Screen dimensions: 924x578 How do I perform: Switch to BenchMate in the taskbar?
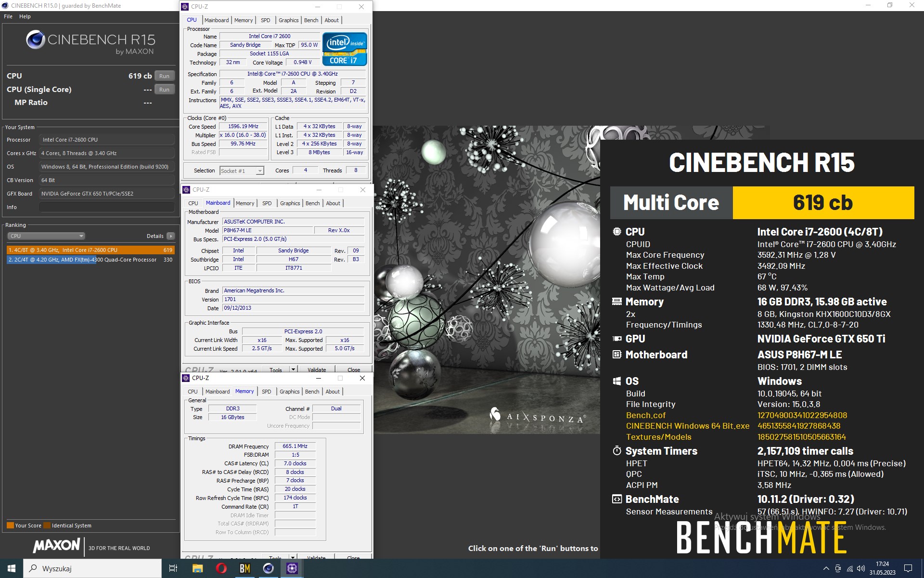tap(244, 568)
